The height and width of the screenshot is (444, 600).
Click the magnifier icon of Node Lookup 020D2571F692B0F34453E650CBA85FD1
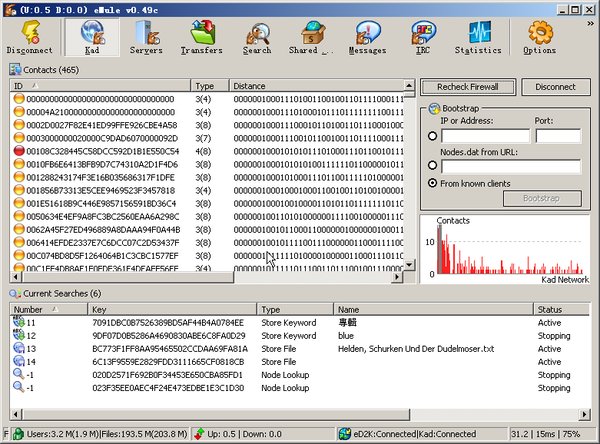[18, 374]
